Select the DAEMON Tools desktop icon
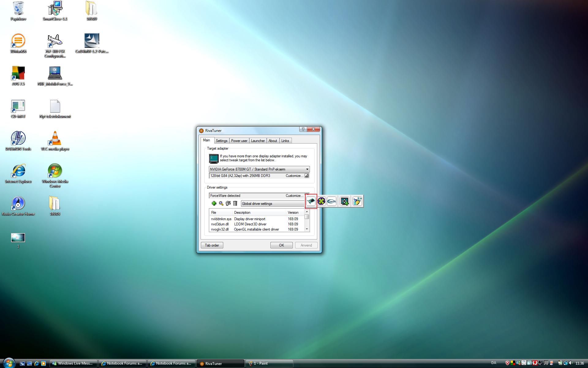Screen dimensions: 588x368 point(18,141)
